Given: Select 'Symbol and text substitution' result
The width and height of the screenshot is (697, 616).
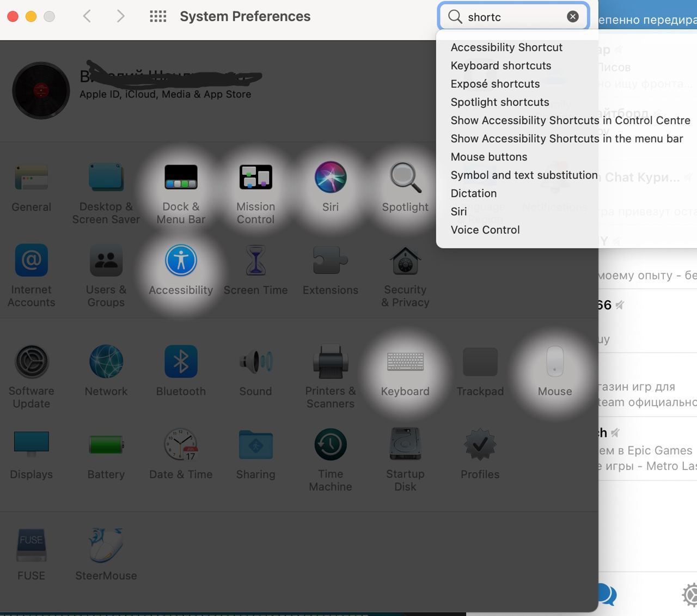Looking at the screenshot, I should [524, 175].
